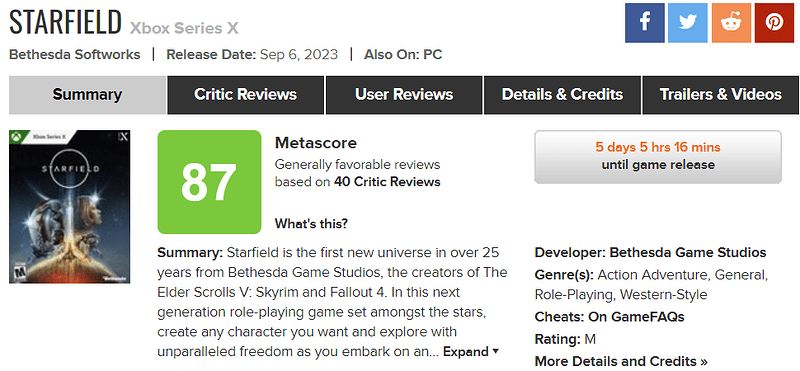Open the User Reviews tab
Viewport: 800px width, 371px height.
click(404, 95)
